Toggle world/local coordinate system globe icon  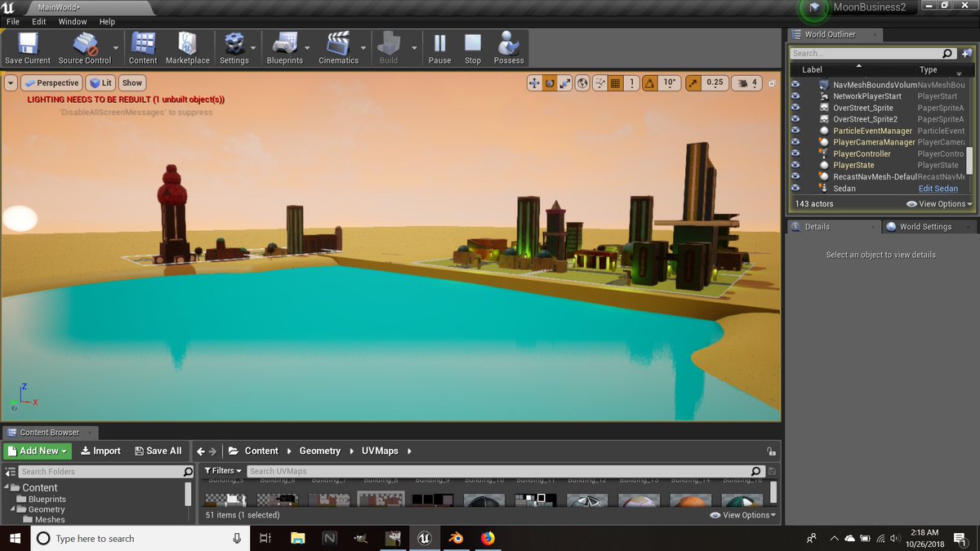(x=582, y=83)
